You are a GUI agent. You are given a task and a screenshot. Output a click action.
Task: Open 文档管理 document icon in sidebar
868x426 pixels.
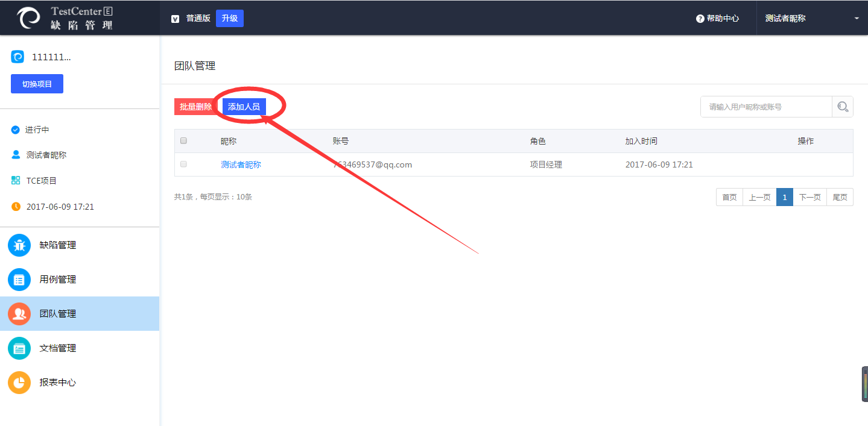(19, 348)
